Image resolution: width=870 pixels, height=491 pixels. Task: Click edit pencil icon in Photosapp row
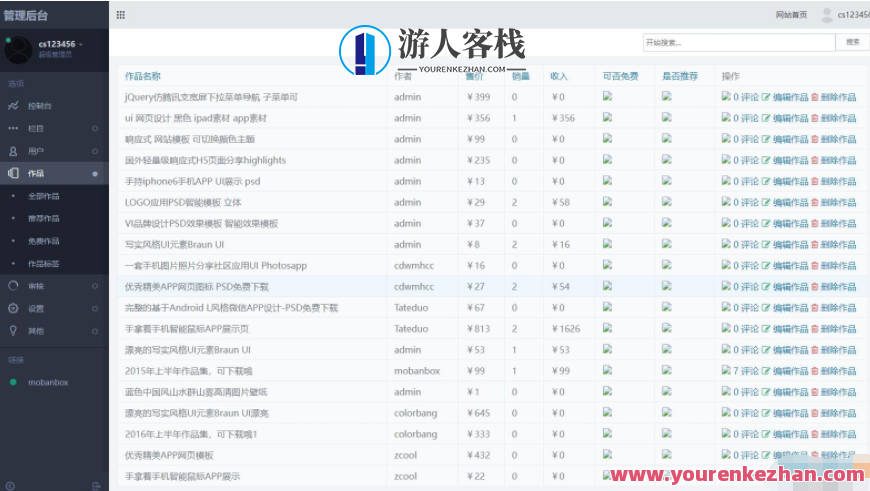click(766, 266)
